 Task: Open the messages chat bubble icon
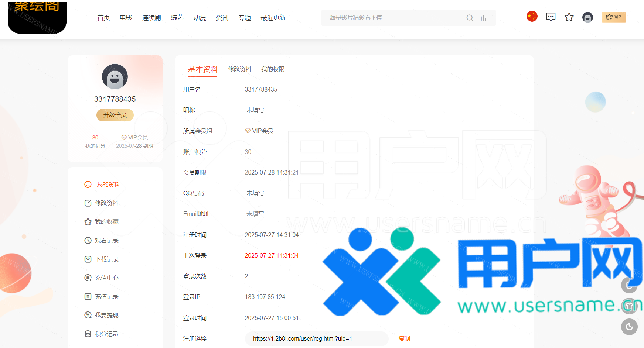[551, 17]
